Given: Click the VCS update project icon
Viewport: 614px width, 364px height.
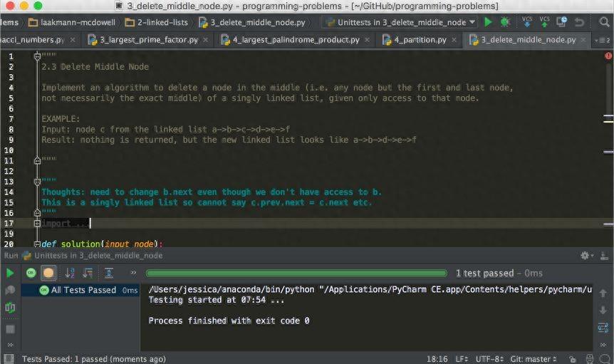Looking at the screenshot, I should (527, 22).
